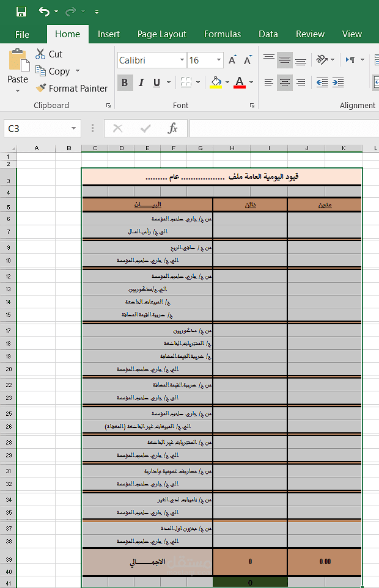379x588 pixels.
Task: Apply the red Font Color
Action: click(240, 82)
